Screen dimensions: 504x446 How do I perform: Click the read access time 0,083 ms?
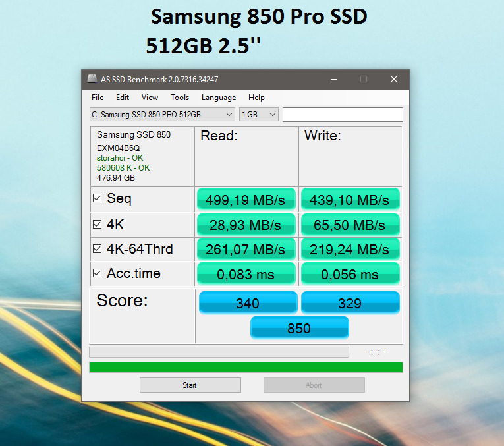(246, 274)
